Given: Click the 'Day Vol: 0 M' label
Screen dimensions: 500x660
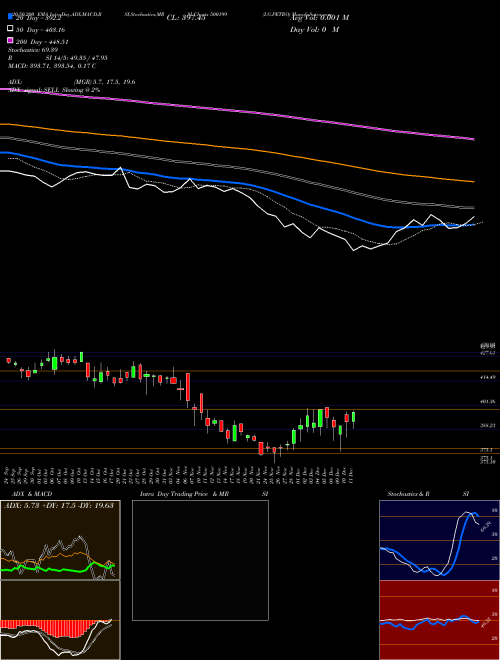Looking at the screenshot, I should (314, 29).
